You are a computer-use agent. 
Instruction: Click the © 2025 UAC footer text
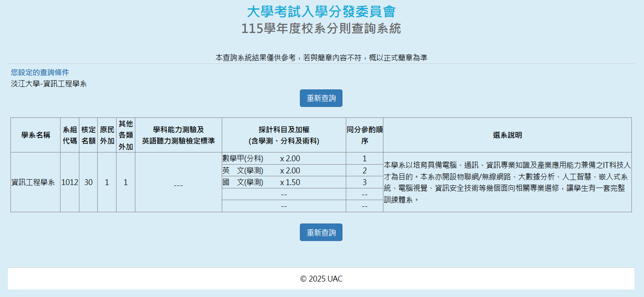[321, 279]
